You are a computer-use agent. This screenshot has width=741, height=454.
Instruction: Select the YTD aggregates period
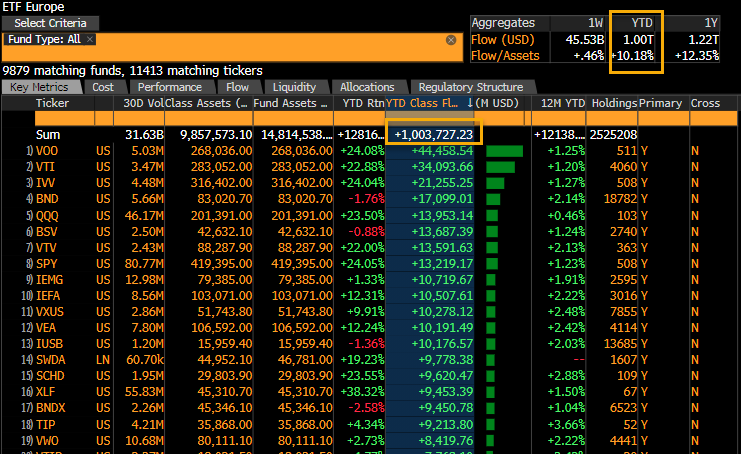click(x=635, y=22)
